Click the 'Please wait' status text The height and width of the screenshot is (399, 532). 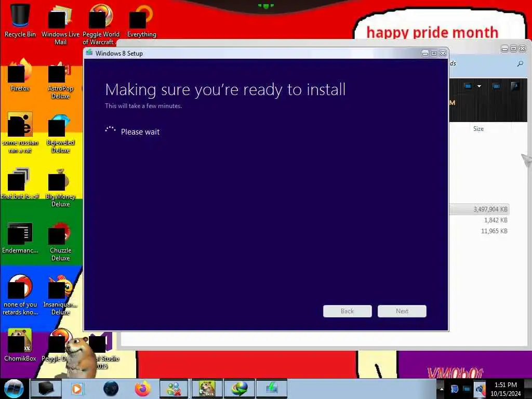click(140, 132)
